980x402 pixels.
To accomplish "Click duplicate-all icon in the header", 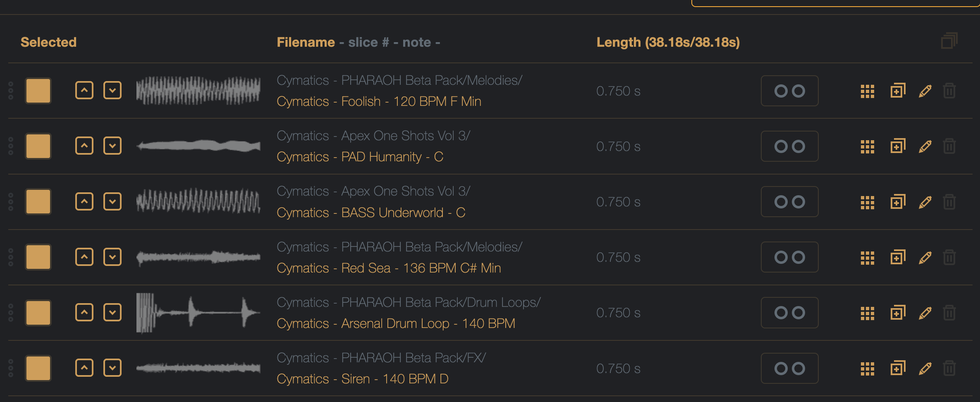I will pyautogui.click(x=949, y=41).
